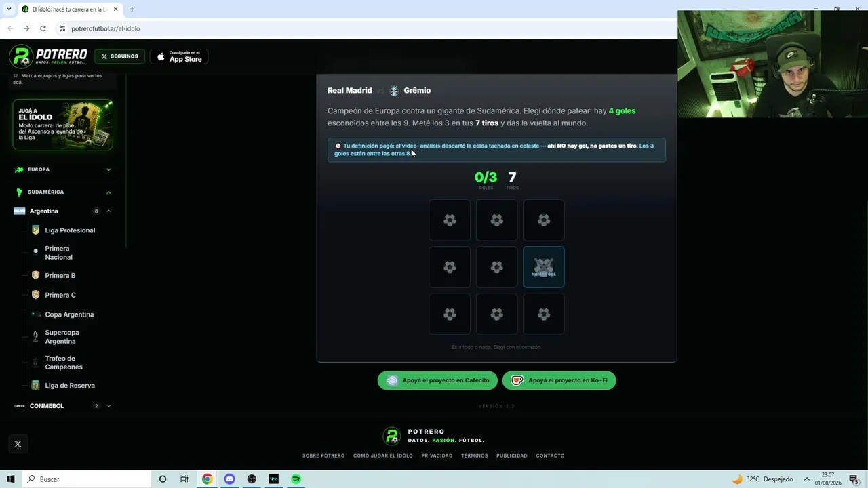The width and height of the screenshot is (868, 488).
Task: Open Chrome from the taskbar
Action: 207,479
